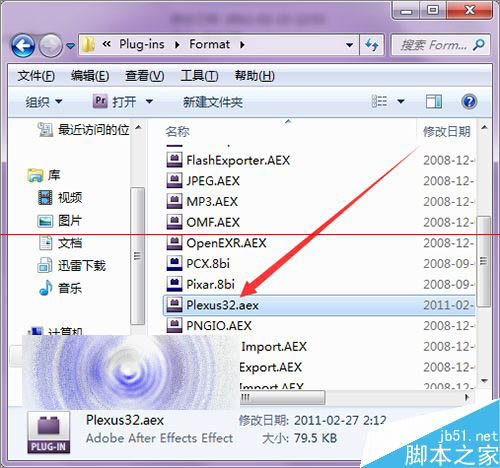Screen dimensions: 500x468
Task: Expand the arrow after Plug-ins breadcrumb
Action: pyautogui.click(x=177, y=44)
